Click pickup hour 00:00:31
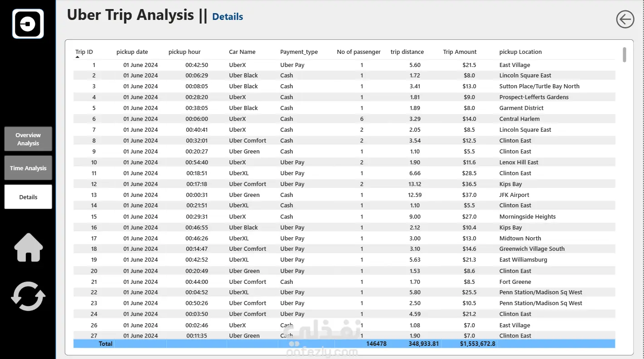 197,195
